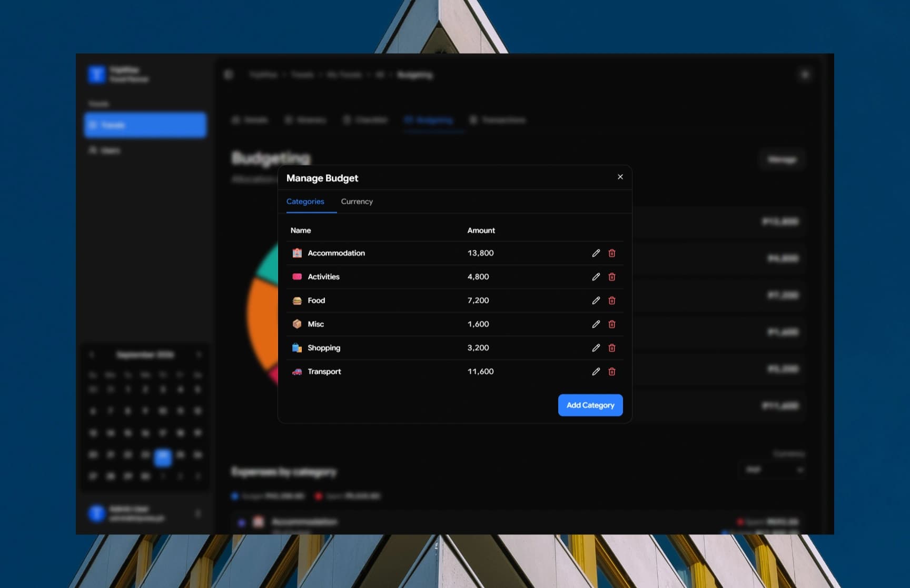The image size is (910, 588).
Task: Click the Accommodation hotel emoji icon
Action: (297, 253)
